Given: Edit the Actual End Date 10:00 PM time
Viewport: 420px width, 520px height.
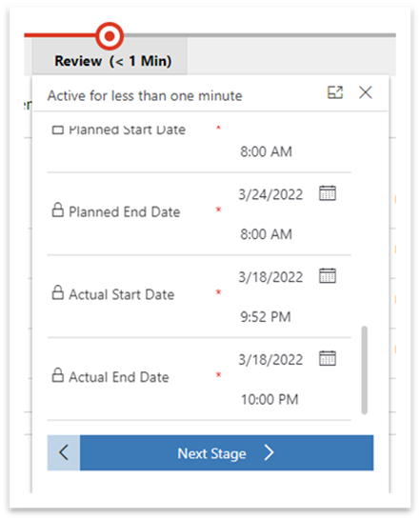Looking at the screenshot, I should coord(270,399).
